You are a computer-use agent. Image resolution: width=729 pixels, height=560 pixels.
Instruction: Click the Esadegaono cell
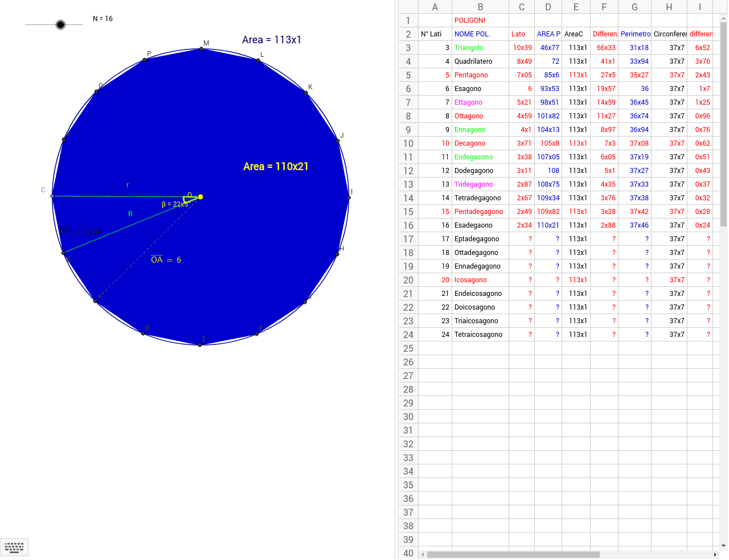tap(481, 225)
